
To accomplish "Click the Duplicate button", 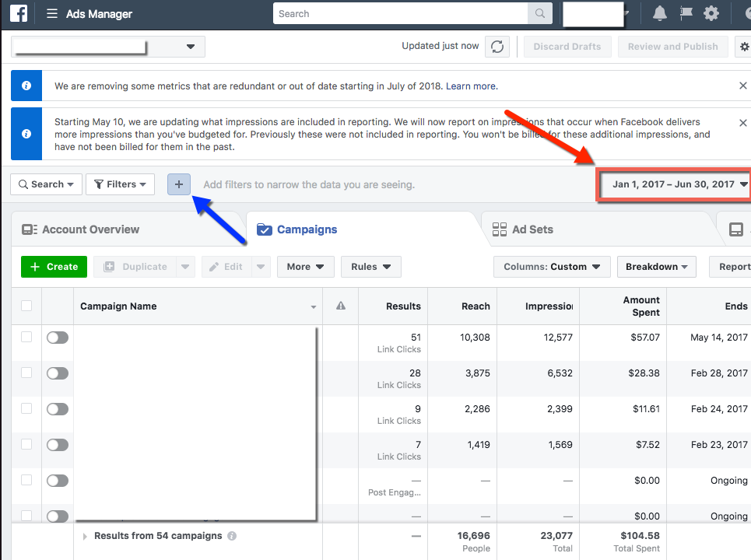I will coord(135,267).
